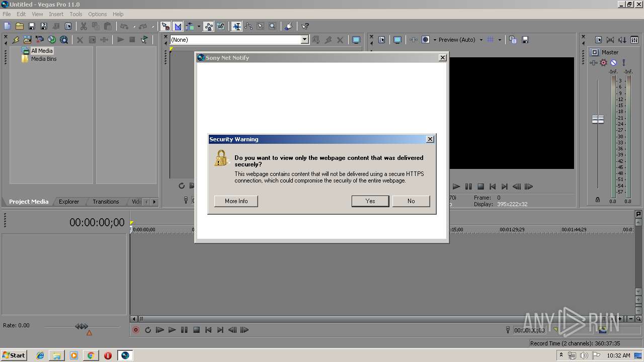
Task: Toggle Mute on Master bus
Action: point(613,63)
